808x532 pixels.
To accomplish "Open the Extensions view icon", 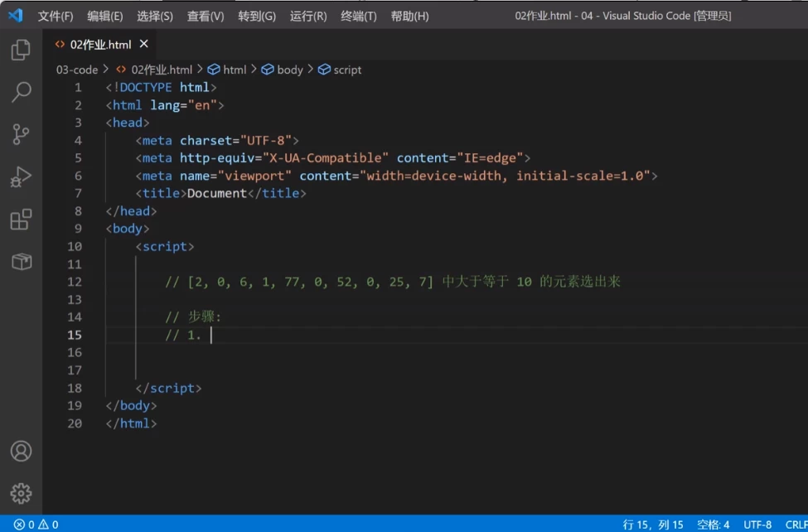I will (x=21, y=220).
